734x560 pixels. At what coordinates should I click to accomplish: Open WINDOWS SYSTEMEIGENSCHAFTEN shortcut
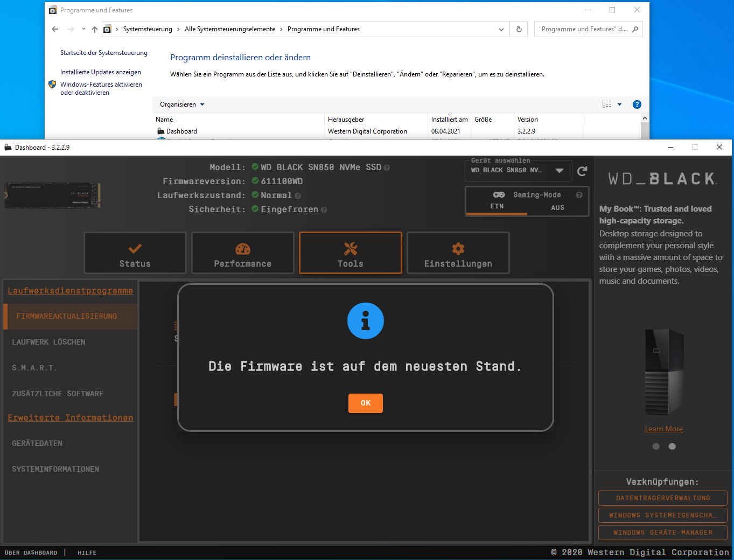coord(663,515)
